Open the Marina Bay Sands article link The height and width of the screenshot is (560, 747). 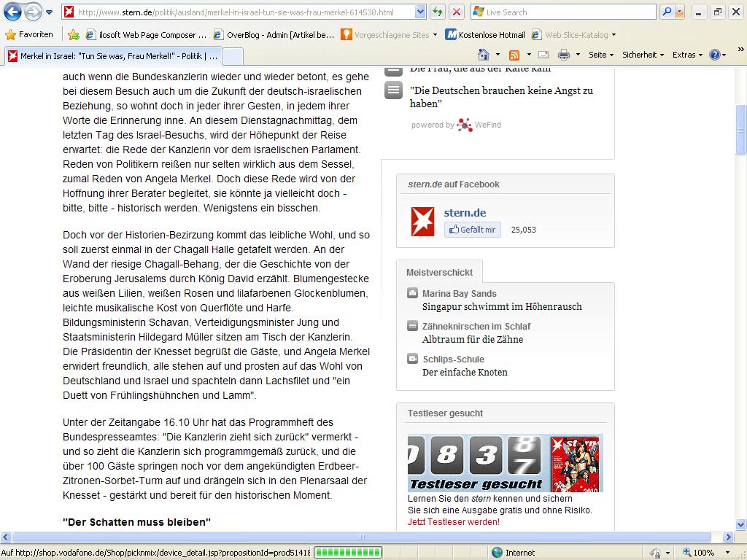pos(502,300)
